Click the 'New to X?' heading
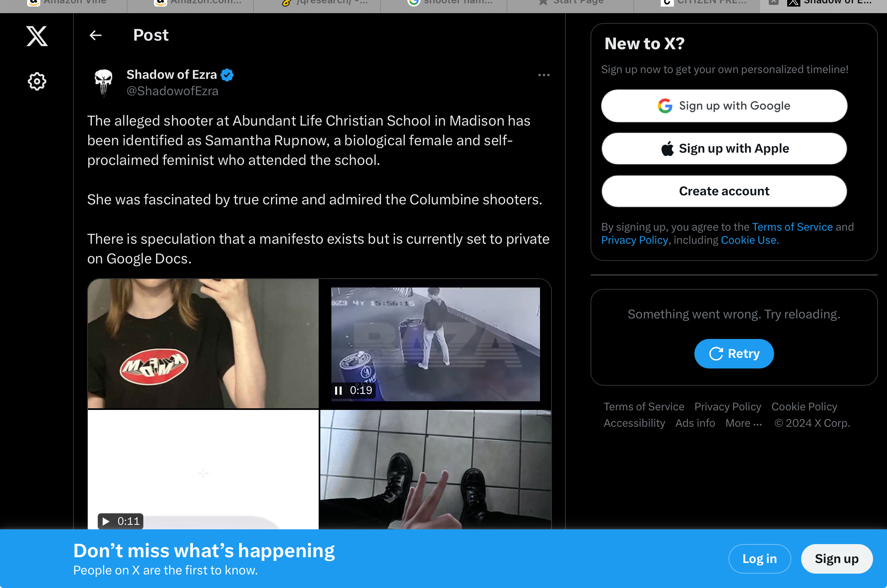This screenshot has width=887, height=588. (644, 43)
